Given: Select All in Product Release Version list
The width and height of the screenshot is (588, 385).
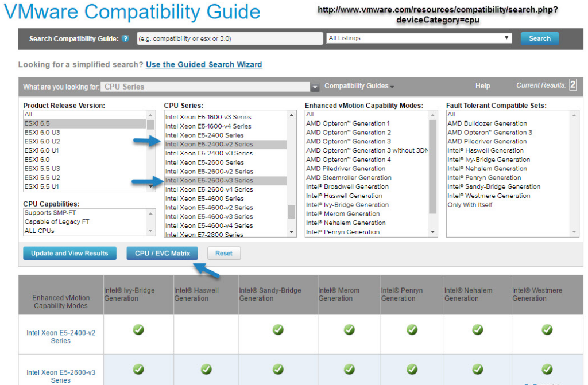Looking at the screenshot, I should [x=85, y=114].
